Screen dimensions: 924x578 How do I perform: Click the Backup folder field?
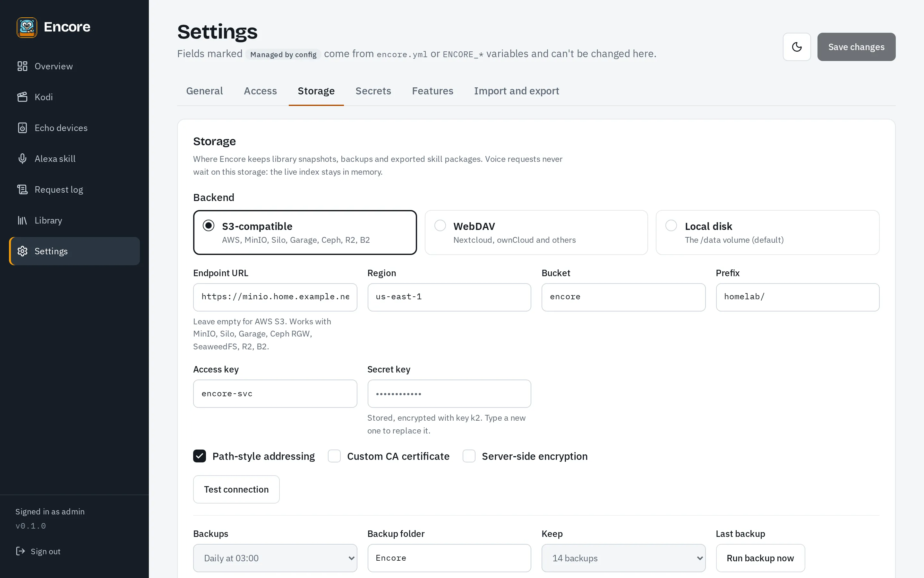click(449, 558)
